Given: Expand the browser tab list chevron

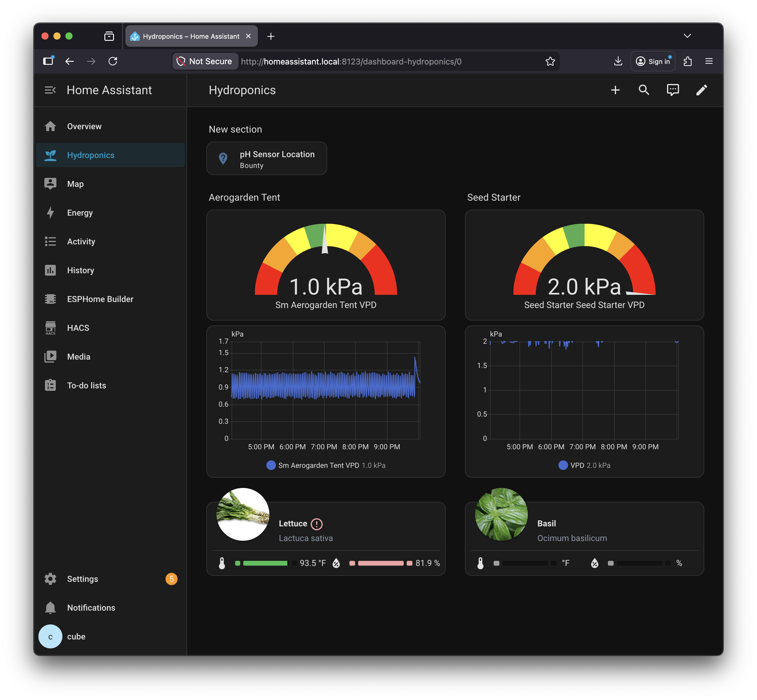Looking at the screenshot, I should point(687,36).
